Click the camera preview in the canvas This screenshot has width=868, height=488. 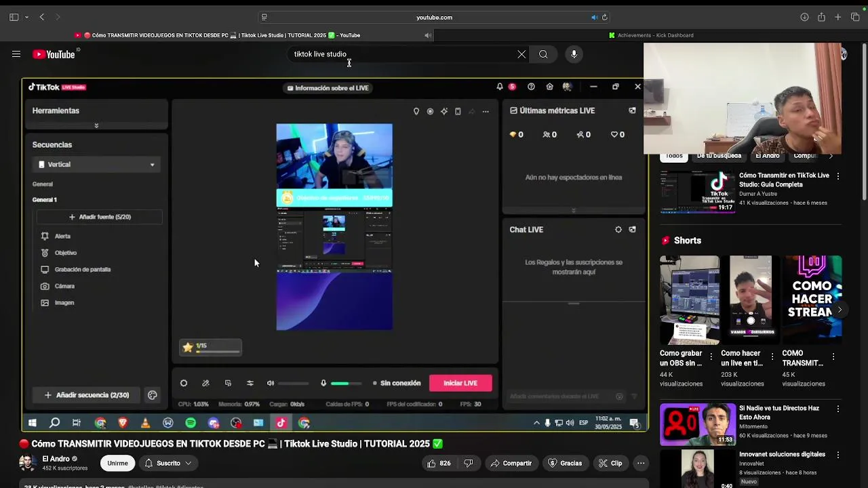(334, 157)
